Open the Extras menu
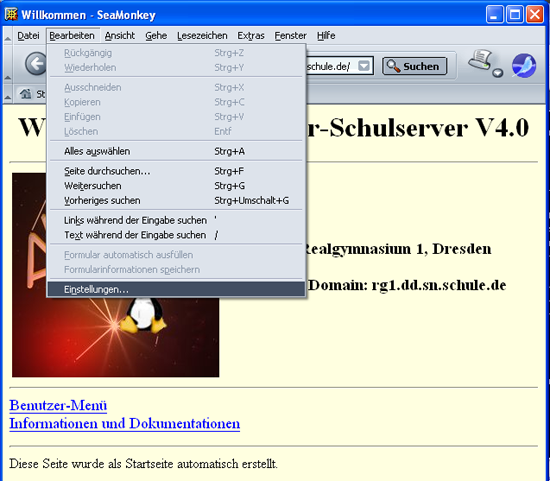 coord(251,36)
